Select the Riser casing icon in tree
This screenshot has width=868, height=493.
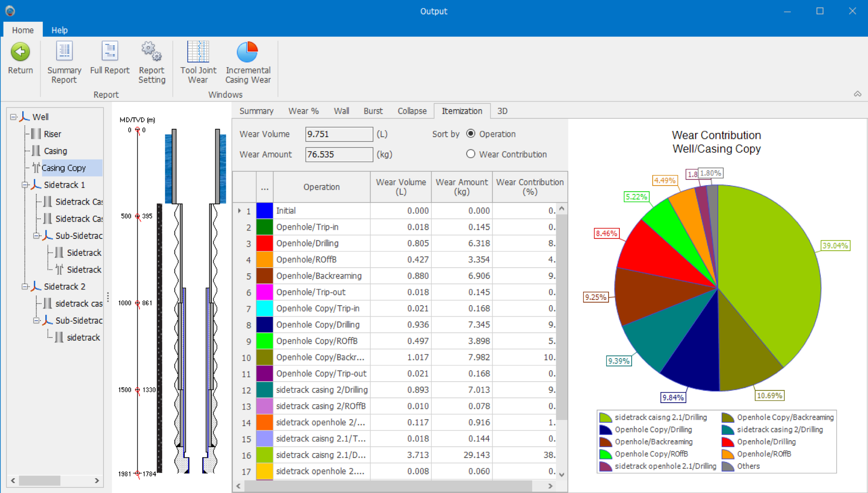36,134
